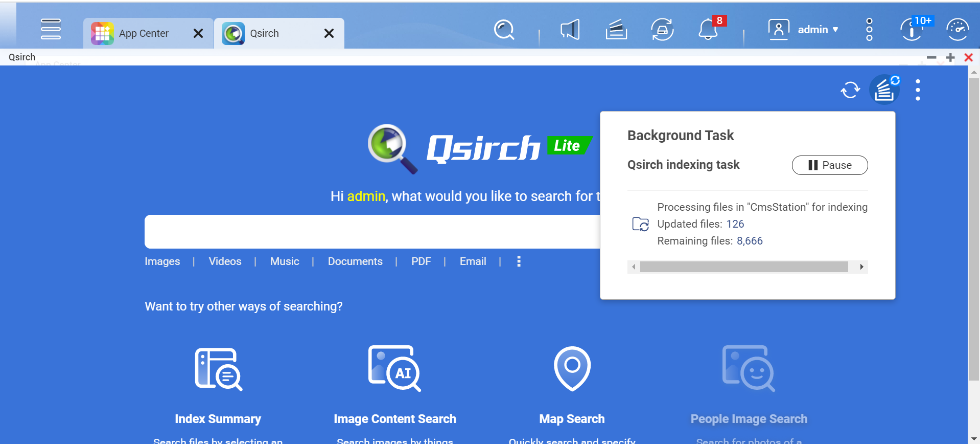
Task: Click the Qsirch tab app icon
Action: tap(233, 33)
